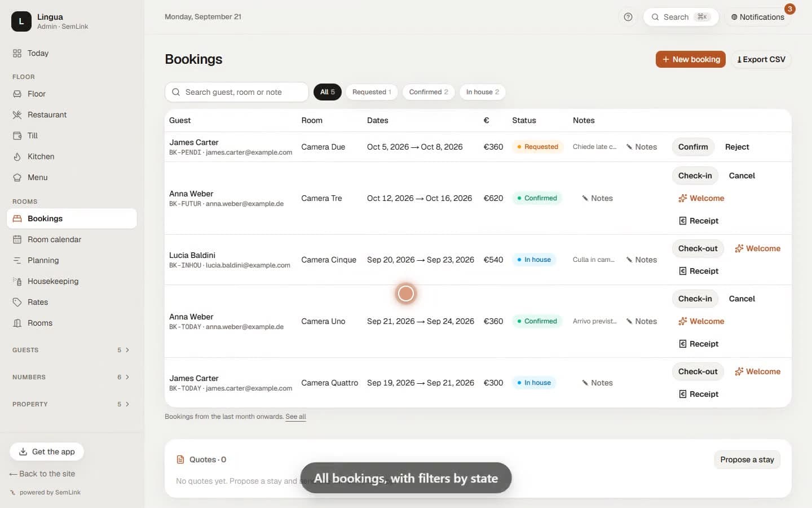812x508 pixels.
Task: Focus the guest, room or note search field
Action: 237,92
